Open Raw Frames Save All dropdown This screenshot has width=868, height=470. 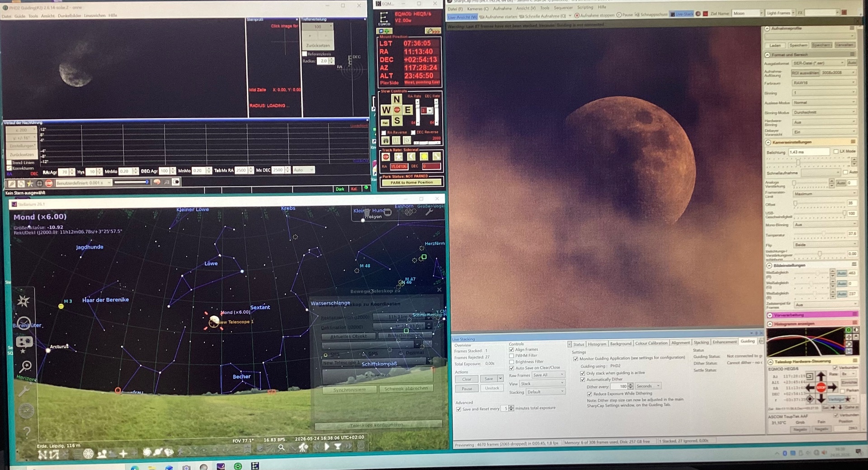coord(548,375)
